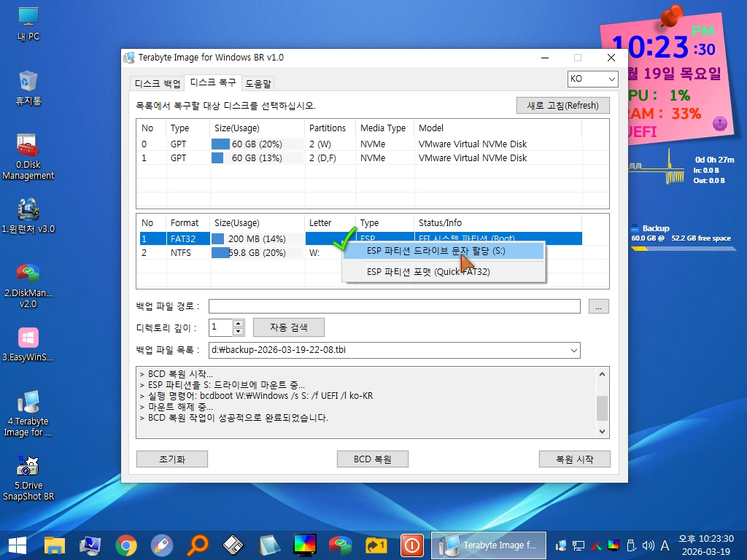The width and height of the screenshot is (747, 560).
Task: Click the monitor with checkmark taskbar icon
Action: click(x=90, y=545)
